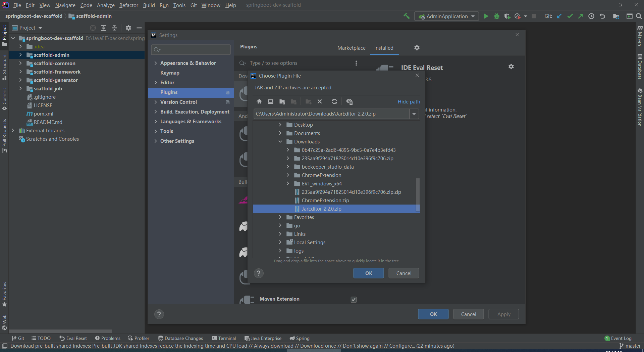Toggle the Maven Extension plugin checkbox
This screenshot has width=644, height=352.
coord(354,299)
